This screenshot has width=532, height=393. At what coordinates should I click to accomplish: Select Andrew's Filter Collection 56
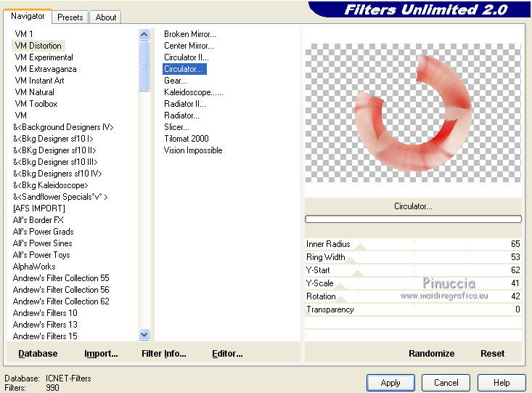(61, 290)
